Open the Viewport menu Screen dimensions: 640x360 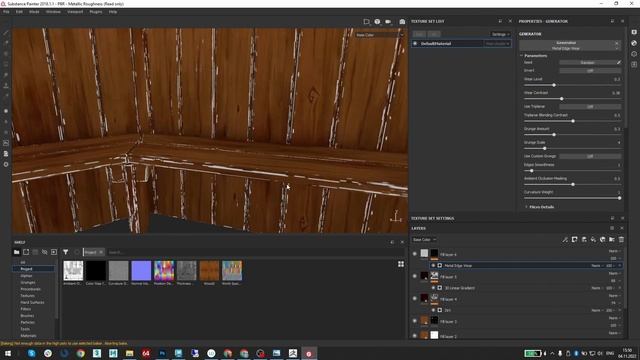(x=75, y=12)
